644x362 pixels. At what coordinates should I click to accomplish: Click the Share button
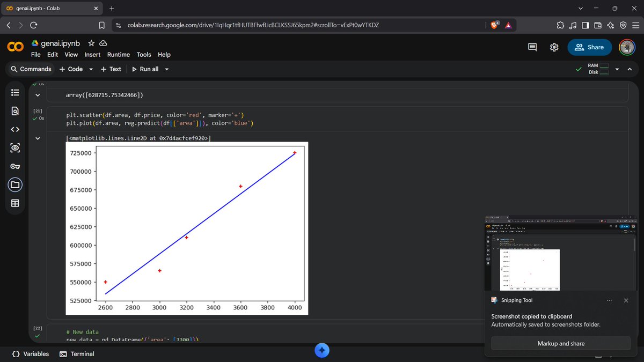(x=589, y=47)
